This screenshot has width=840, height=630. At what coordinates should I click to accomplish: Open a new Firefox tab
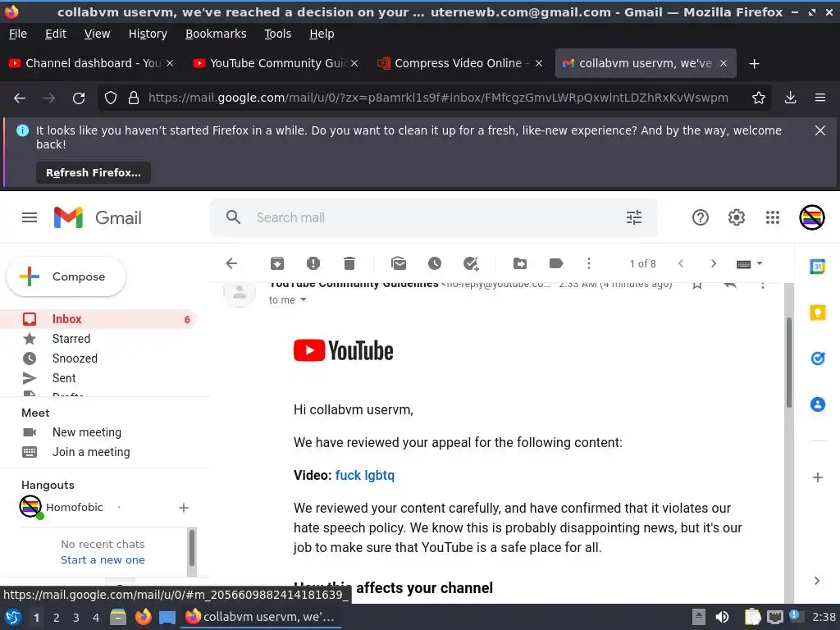pyautogui.click(x=754, y=64)
